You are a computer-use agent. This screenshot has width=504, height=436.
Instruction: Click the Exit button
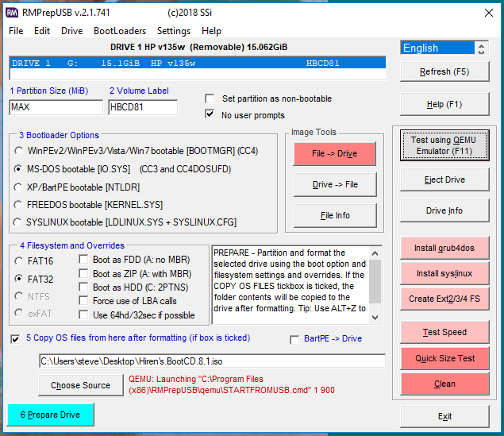444,416
